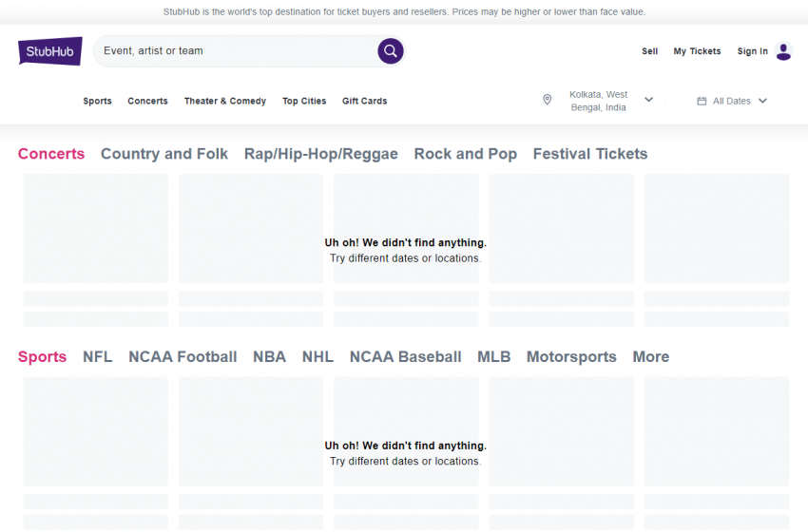Switch to the NBA tab
Image resolution: width=808 pixels, height=532 pixels.
(x=270, y=356)
